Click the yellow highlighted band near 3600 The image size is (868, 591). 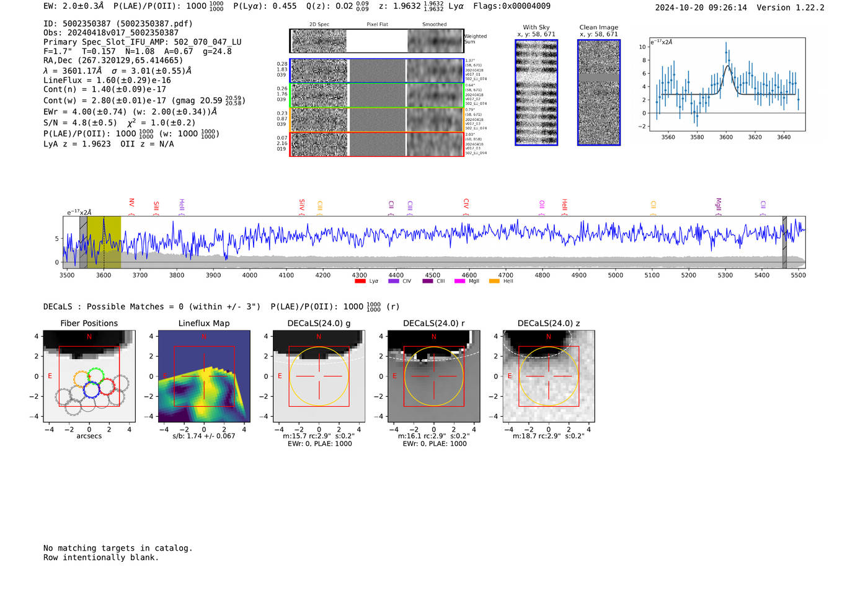click(x=104, y=242)
